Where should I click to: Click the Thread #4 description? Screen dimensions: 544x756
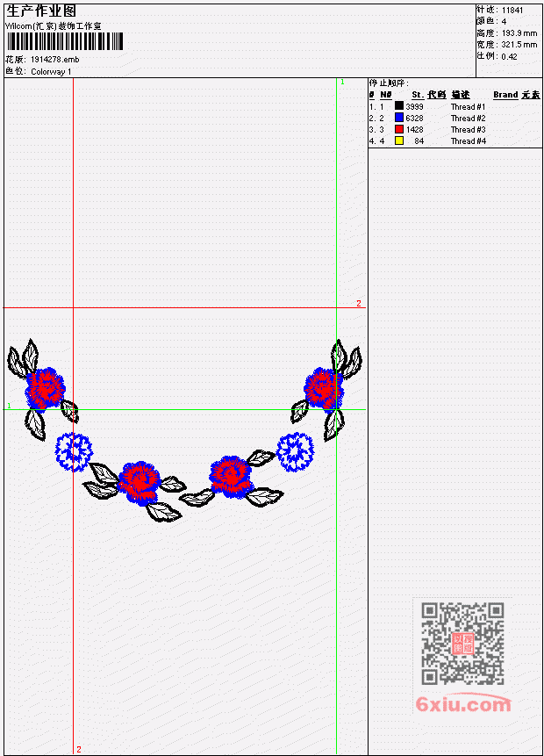[468, 141]
